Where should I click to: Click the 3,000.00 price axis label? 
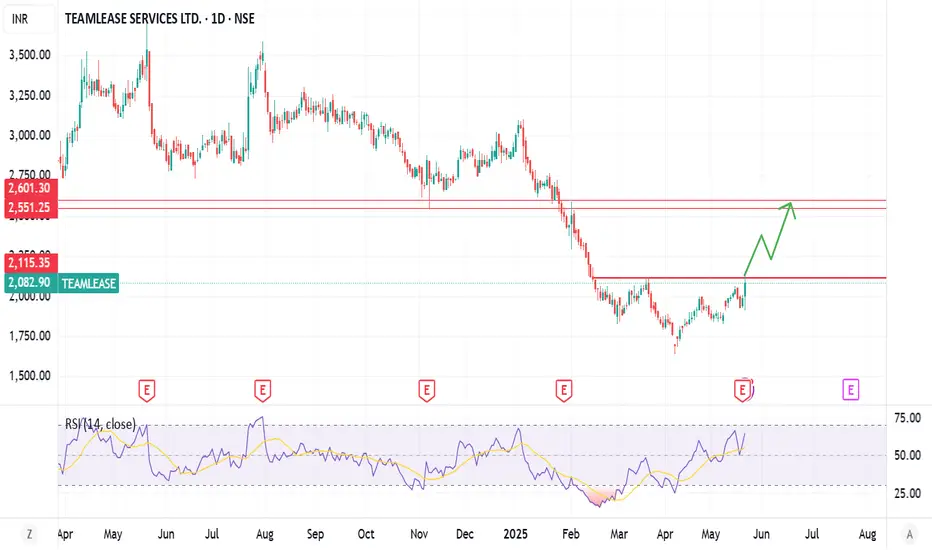pyautogui.click(x=30, y=136)
